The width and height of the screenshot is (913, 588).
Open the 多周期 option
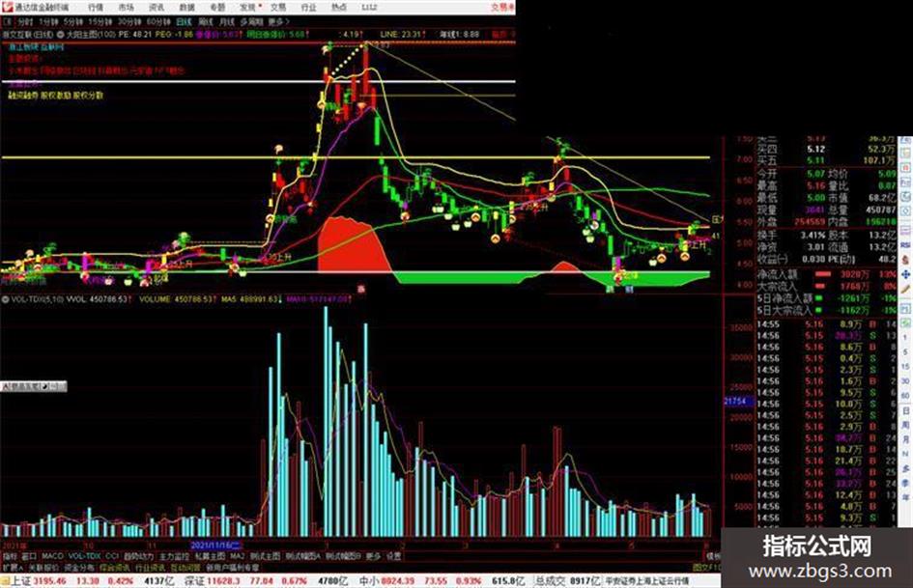[x=251, y=22]
